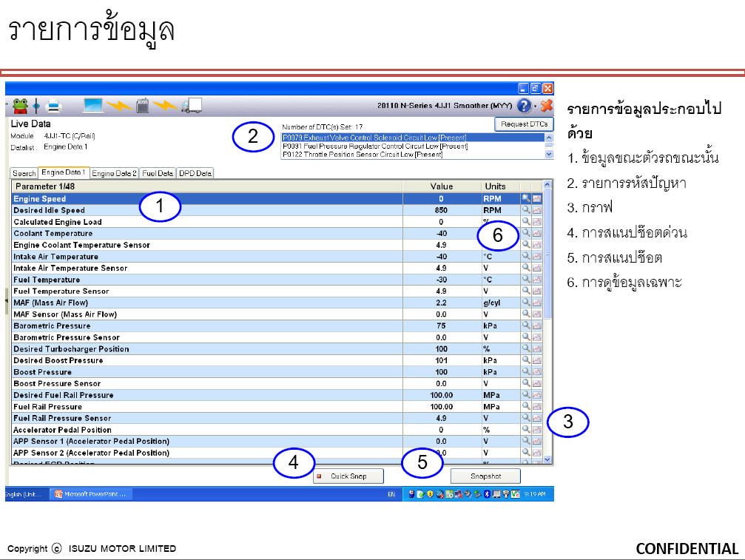This screenshot has width=745, height=560.
Task: Open magnifier view for APP Sensor 1
Action: point(525,441)
